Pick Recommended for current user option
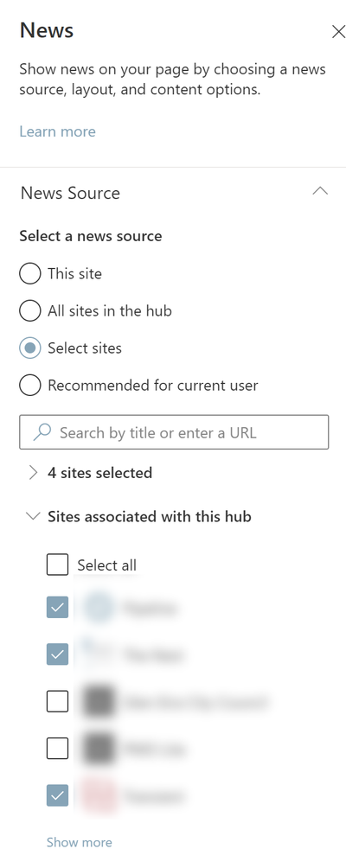Image resolution: width=346 pixels, height=868 pixels. coord(30,386)
